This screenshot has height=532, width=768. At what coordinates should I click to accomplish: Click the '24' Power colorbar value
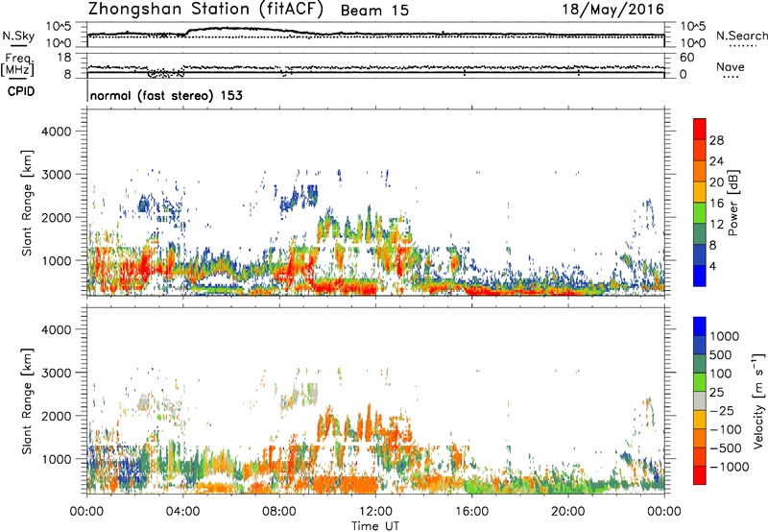point(716,161)
